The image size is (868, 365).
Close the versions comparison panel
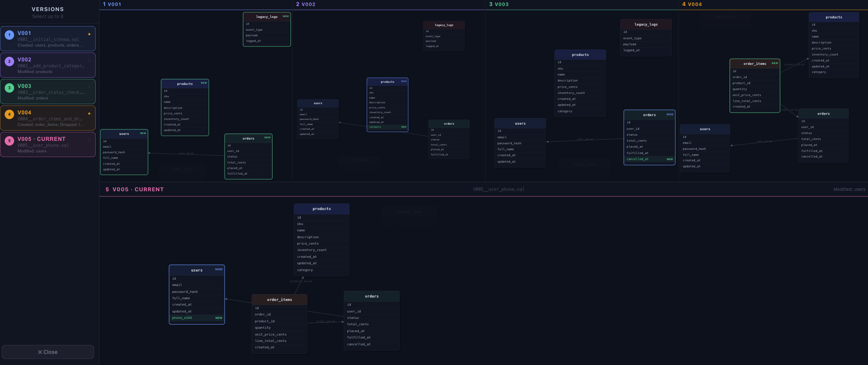[48, 352]
